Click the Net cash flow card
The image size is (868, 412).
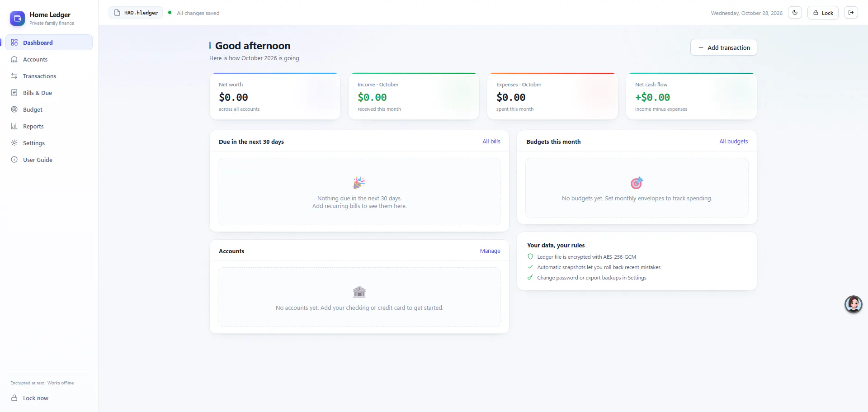[691, 96]
